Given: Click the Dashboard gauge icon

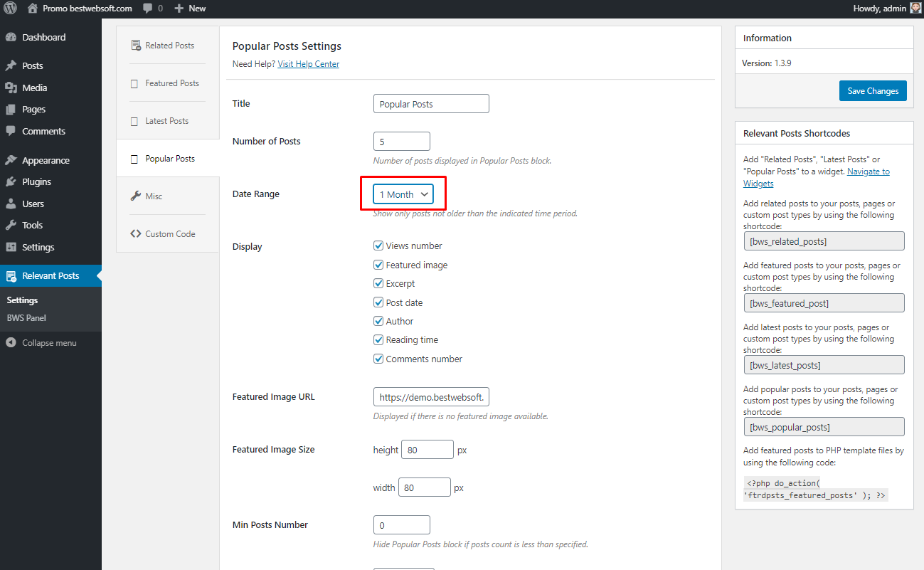Looking at the screenshot, I should (11, 37).
